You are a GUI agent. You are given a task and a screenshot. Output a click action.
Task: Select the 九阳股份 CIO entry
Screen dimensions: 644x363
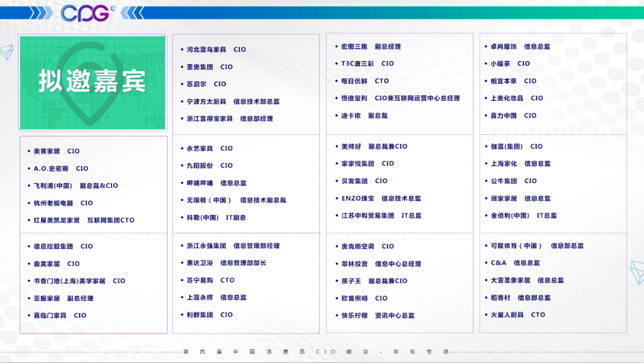click(209, 165)
